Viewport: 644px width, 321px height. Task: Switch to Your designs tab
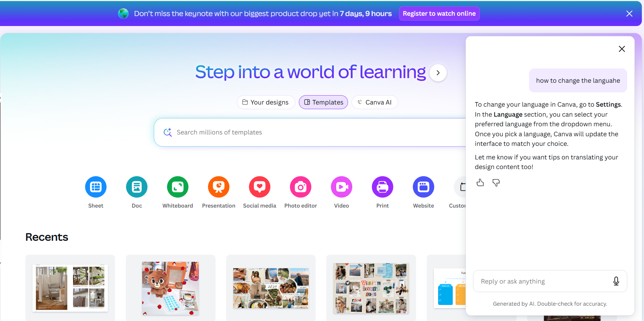point(266,102)
